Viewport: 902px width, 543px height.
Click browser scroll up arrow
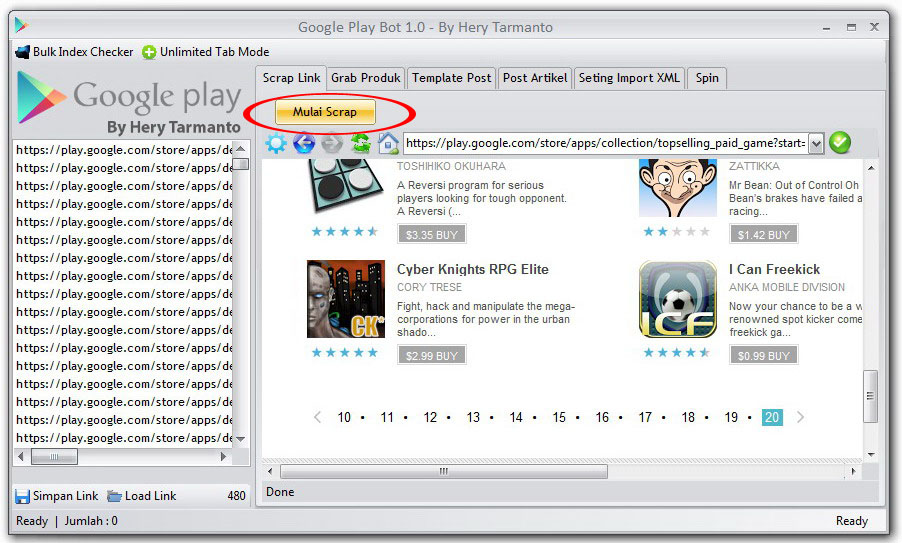871,168
